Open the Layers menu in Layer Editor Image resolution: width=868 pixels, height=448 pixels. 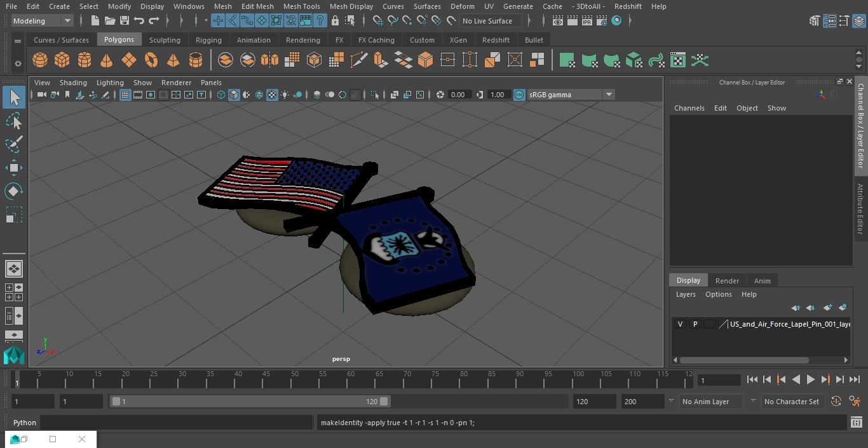tap(686, 294)
